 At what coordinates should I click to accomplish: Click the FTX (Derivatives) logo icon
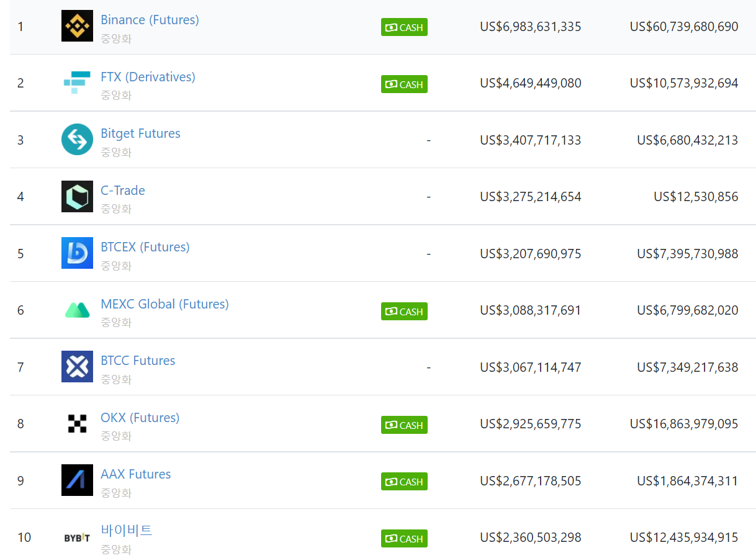77,83
